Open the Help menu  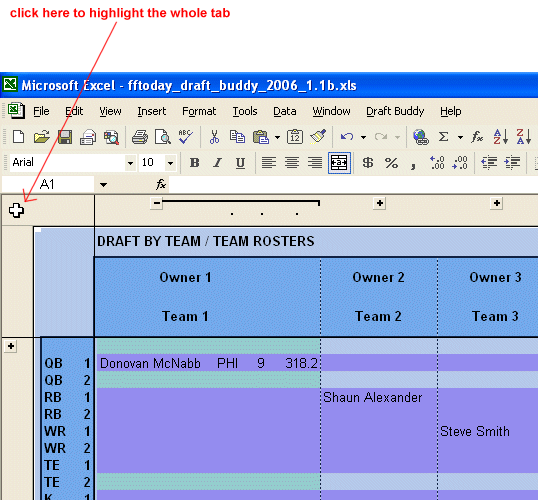[451, 111]
